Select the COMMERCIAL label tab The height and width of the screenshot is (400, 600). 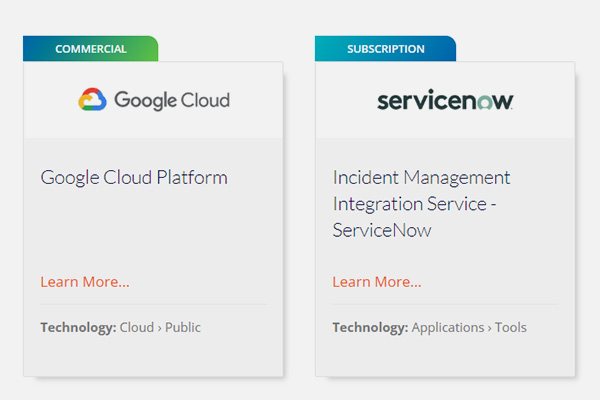[91, 49]
